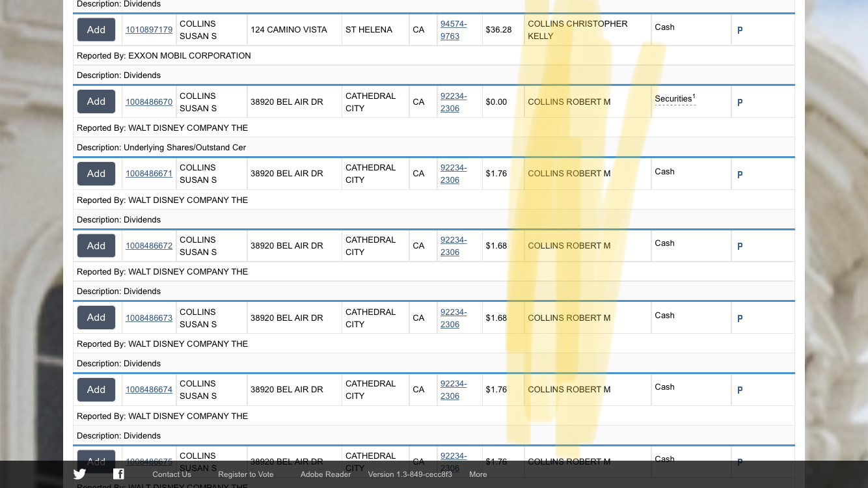Select Reported By: EXXON MOBIL CORPORATION
Screen dimensions: 868x488
coord(164,56)
